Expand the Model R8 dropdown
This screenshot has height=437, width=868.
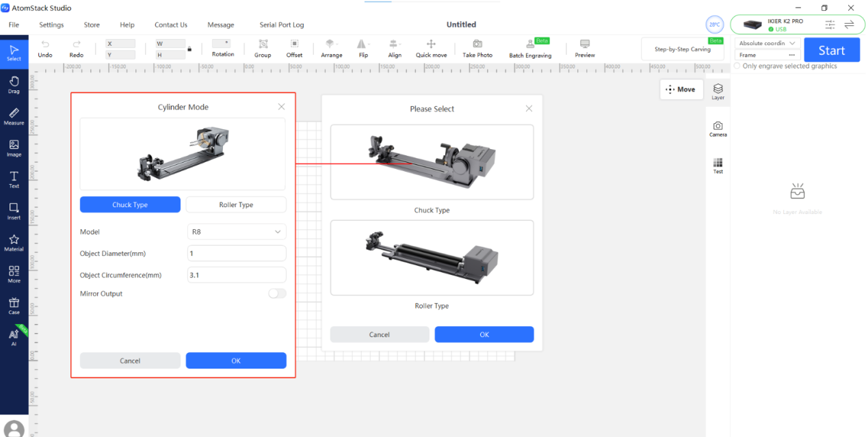pos(237,232)
